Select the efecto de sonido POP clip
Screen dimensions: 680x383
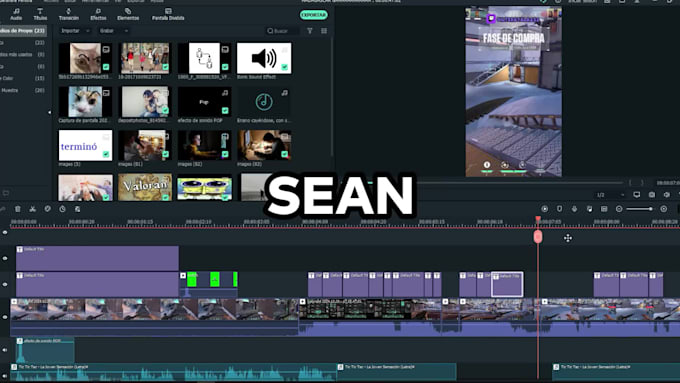click(x=204, y=102)
